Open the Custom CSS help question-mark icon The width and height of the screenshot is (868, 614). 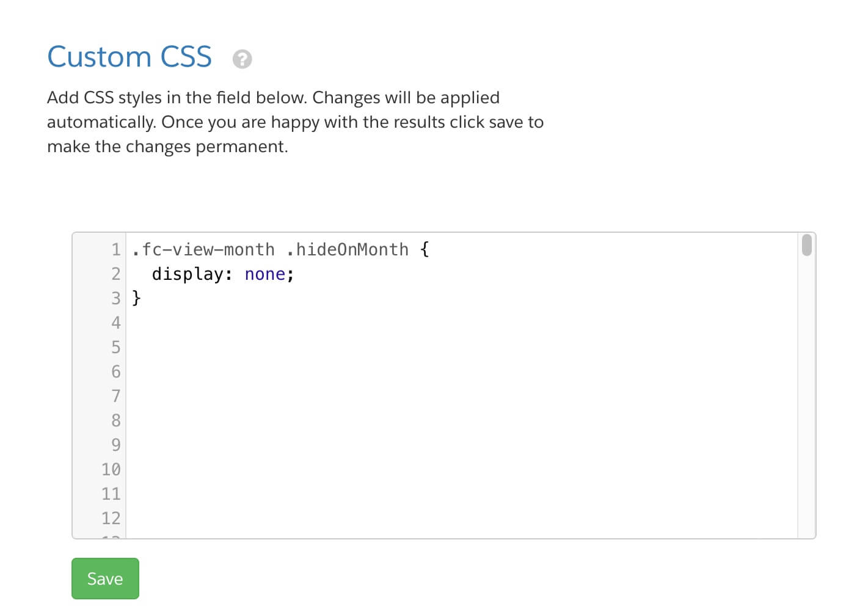242,59
